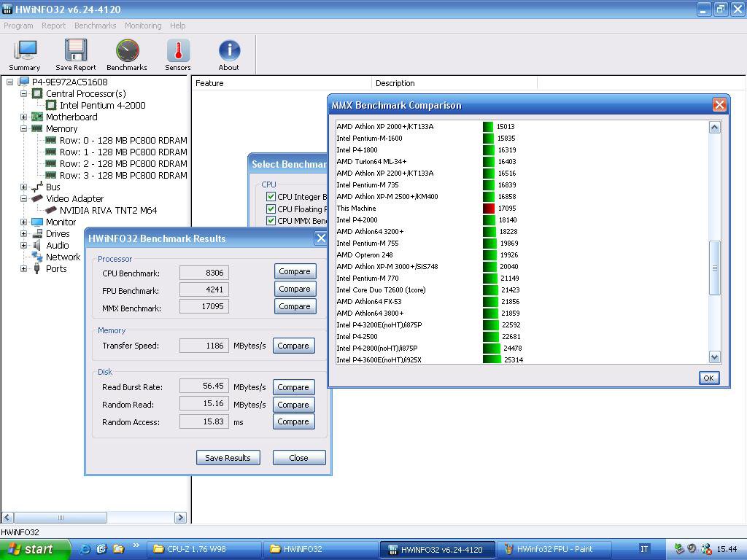
Task: Compare the FPU Benchmark result
Action: 295,289
